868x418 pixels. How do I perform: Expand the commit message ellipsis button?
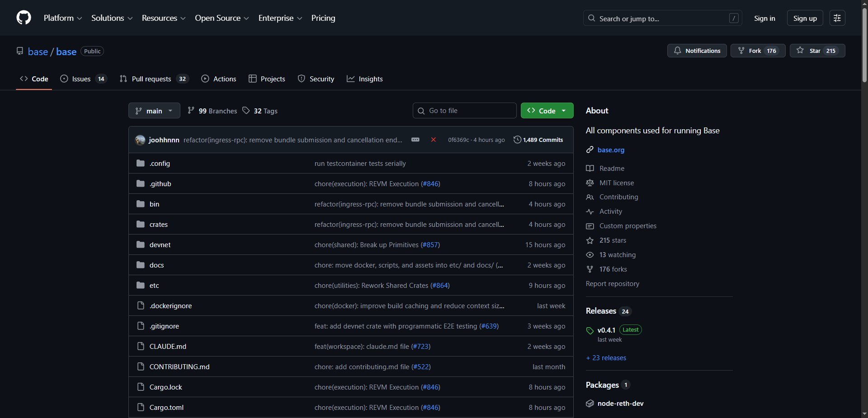415,140
